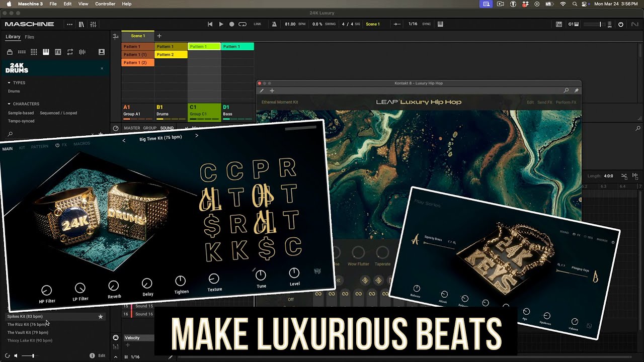Toggle SYNC in the header

coord(426,24)
